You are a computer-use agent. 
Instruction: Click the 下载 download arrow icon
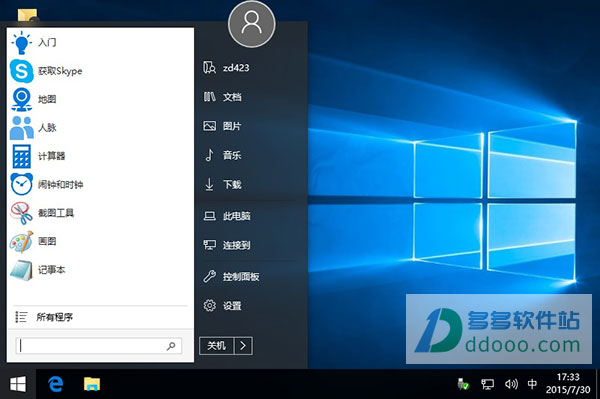coord(209,184)
